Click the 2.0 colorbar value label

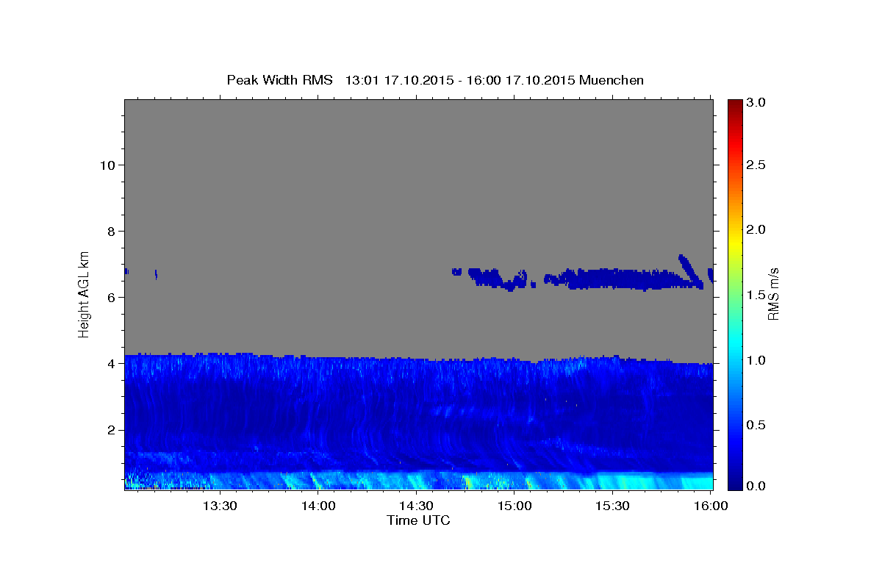[756, 229]
